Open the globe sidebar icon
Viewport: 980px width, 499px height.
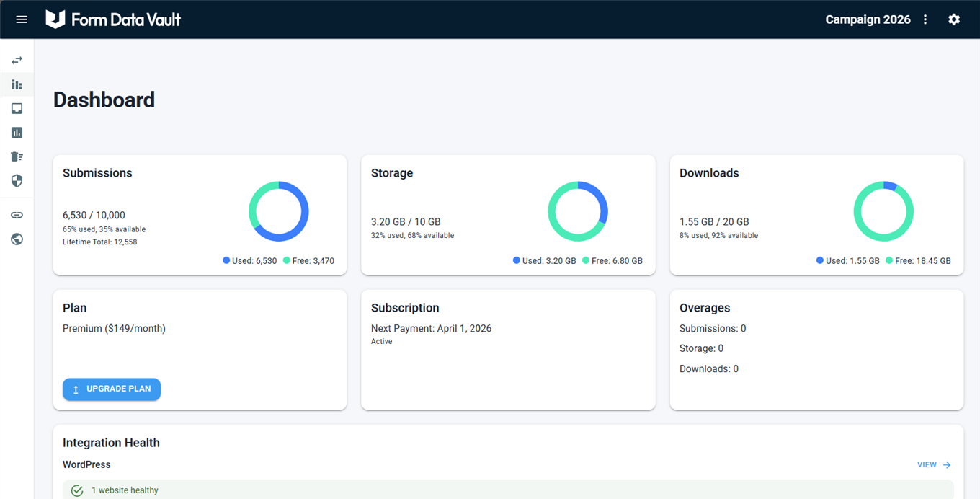17,239
